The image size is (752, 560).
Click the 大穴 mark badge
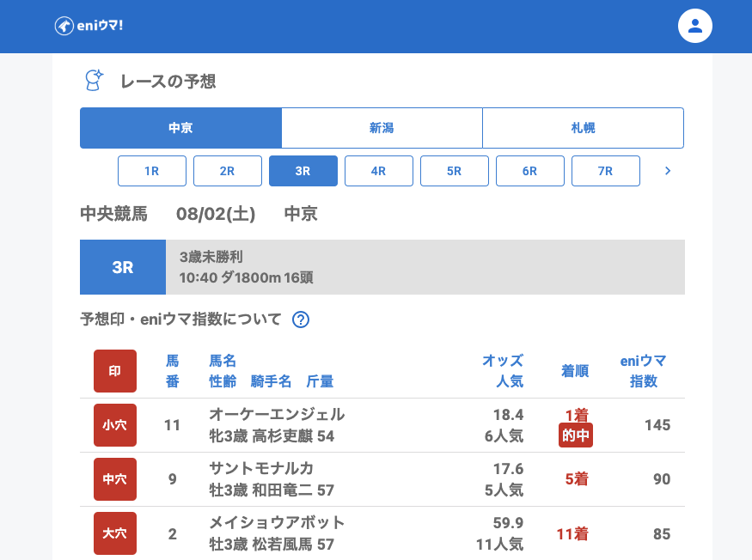(x=115, y=533)
